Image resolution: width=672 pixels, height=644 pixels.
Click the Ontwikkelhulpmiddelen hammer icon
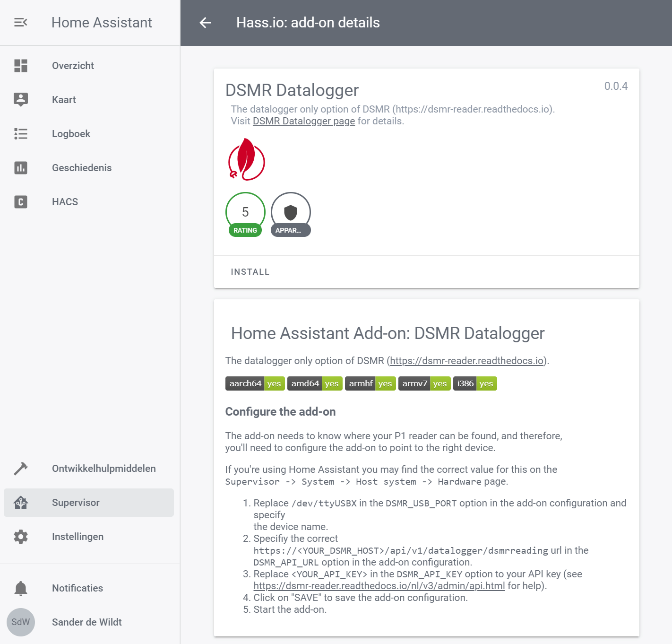(x=21, y=469)
